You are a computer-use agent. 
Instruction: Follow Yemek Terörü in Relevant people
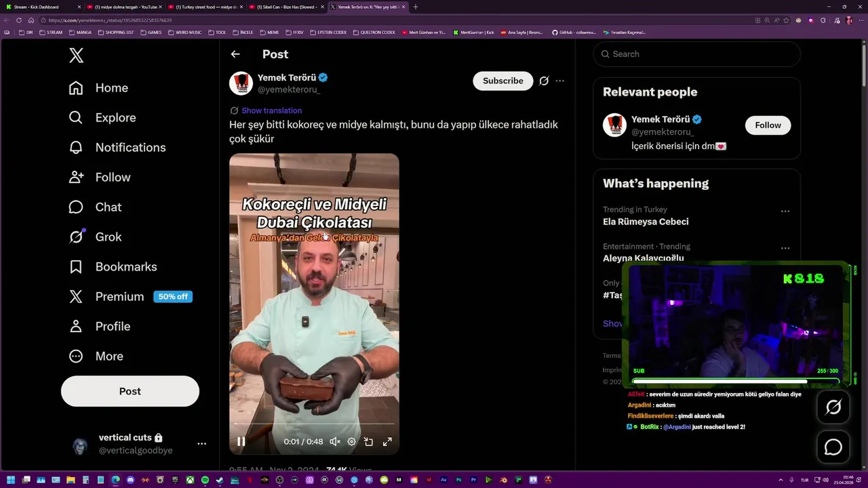tap(768, 125)
